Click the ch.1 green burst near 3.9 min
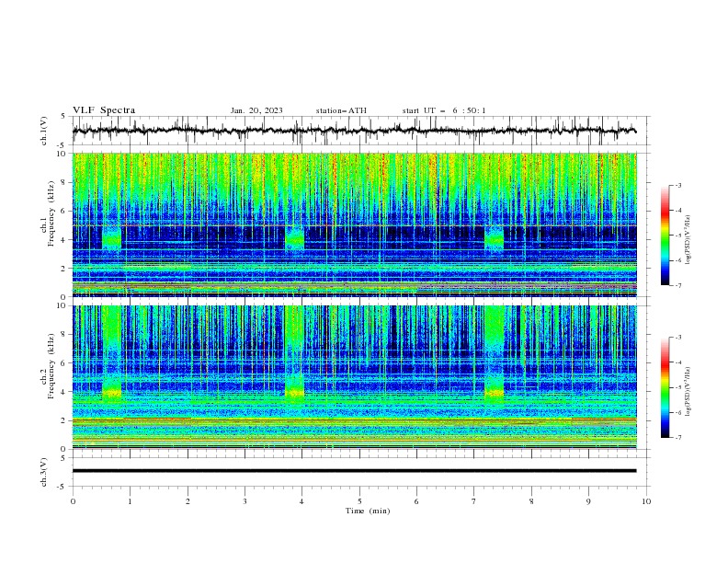This screenshot has width=728, height=563. 294,239
